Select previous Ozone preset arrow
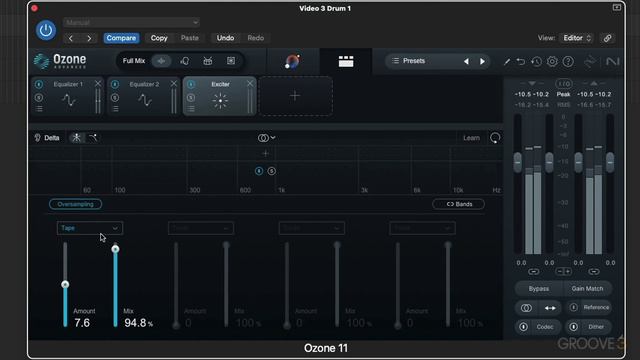640x360 pixels. tap(466, 61)
